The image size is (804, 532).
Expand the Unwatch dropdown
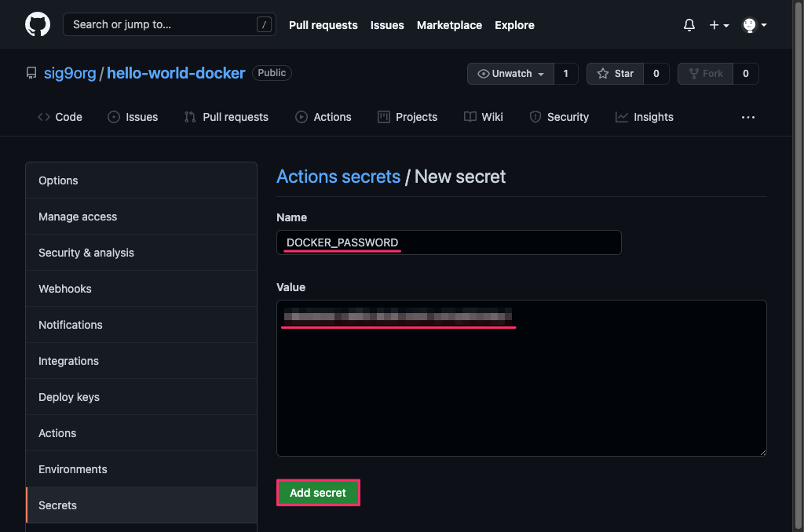510,73
